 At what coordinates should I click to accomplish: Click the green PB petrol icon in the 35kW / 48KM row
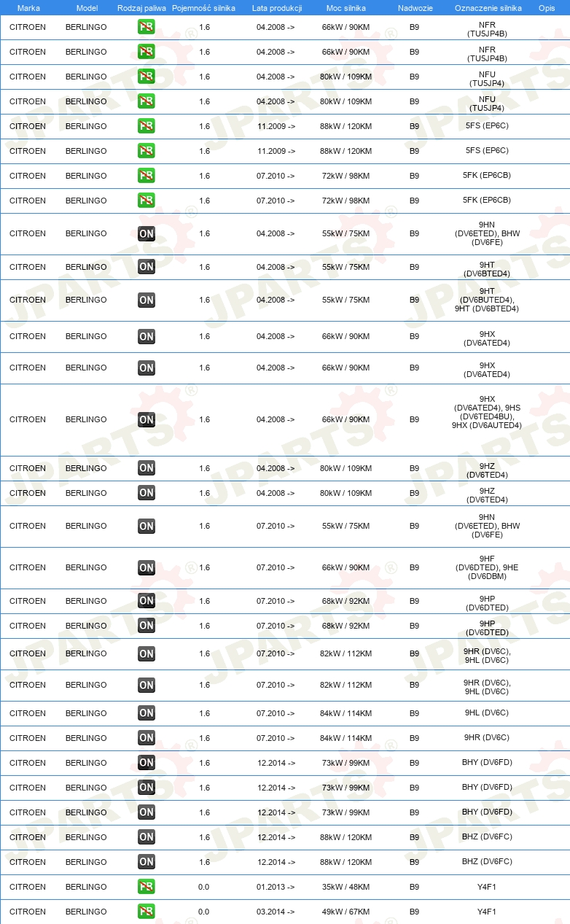(147, 887)
